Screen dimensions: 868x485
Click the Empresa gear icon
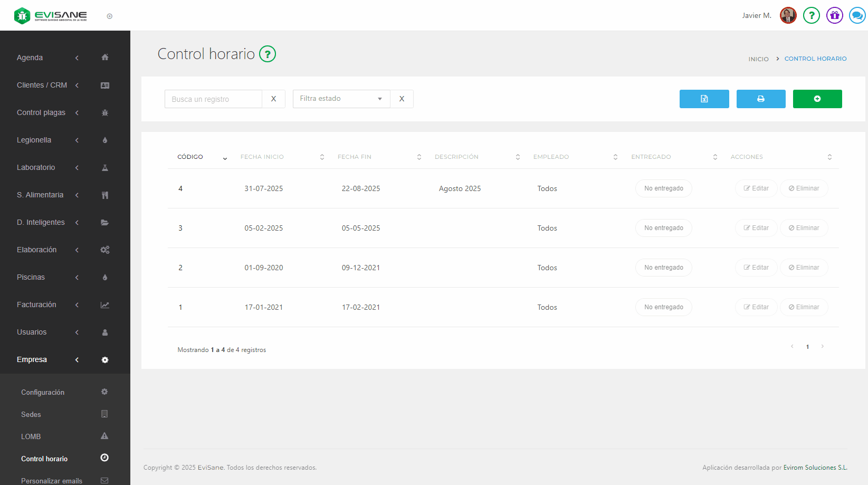click(105, 359)
